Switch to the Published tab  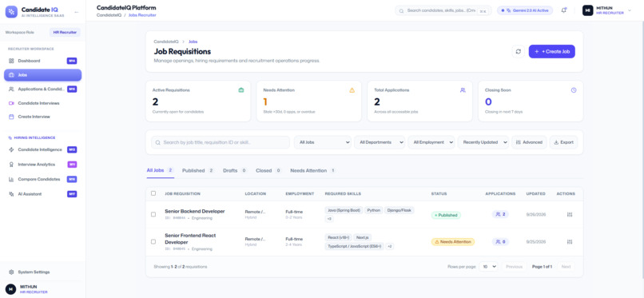198,170
